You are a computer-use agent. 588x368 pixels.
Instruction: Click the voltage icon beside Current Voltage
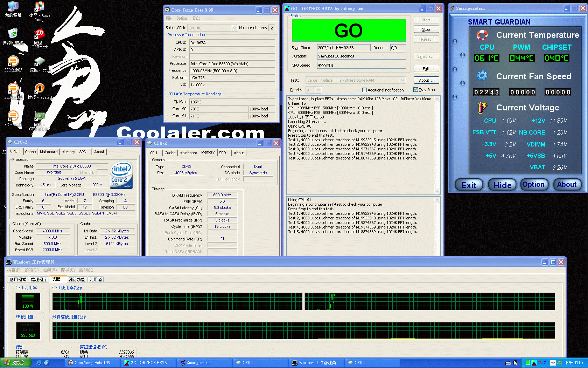pyautogui.click(x=482, y=107)
